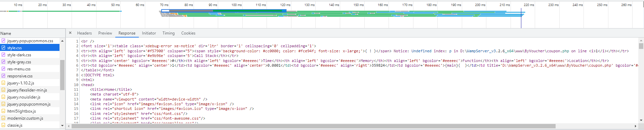
Task: Click the Call Stack row in response
Action: coord(160,56)
